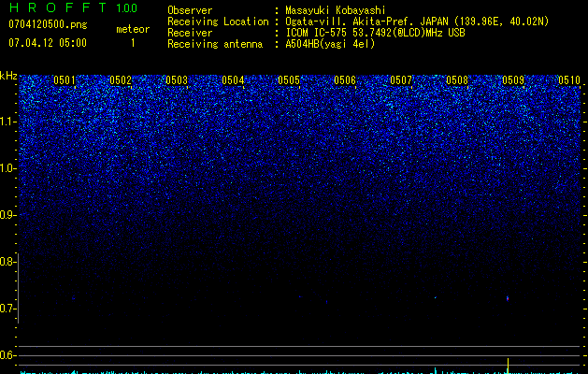Click the 0508 time marker

tap(457, 80)
